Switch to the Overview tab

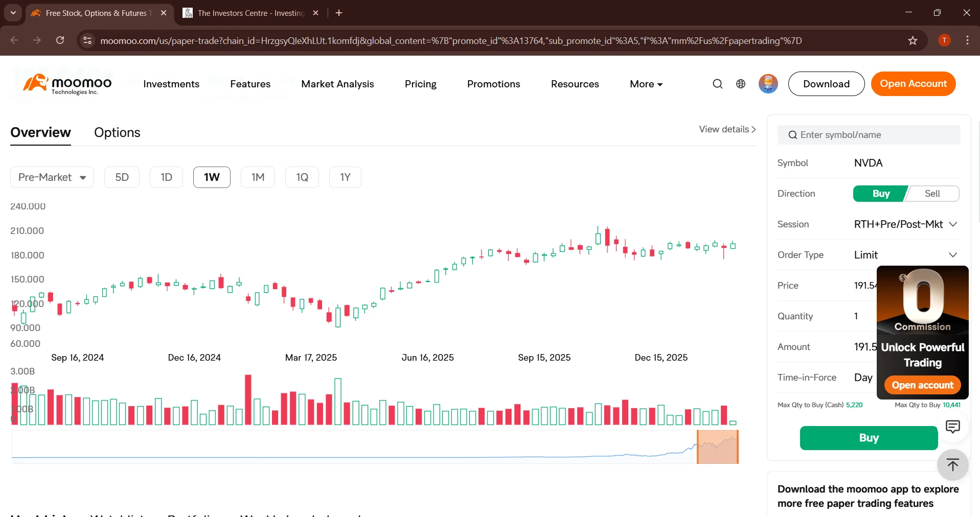[40, 132]
